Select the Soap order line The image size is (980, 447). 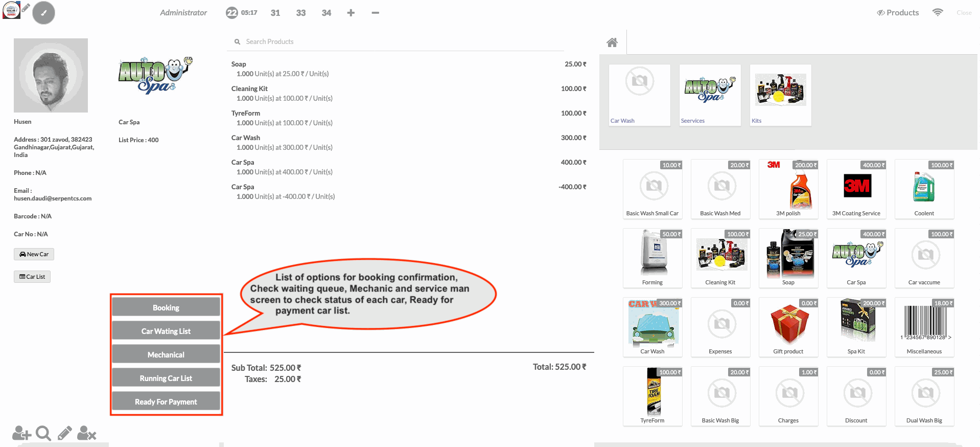[409, 69]
